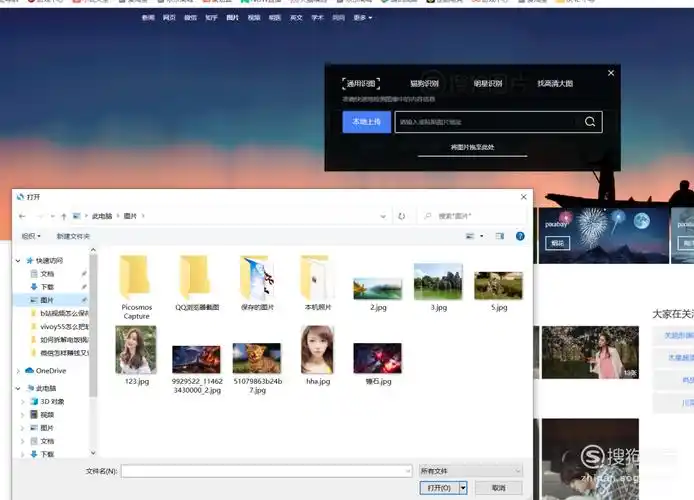This screenshot has height=500, width=694.
Task: Select the hha.jpg image thumbnail
Action: coord(317,354)
